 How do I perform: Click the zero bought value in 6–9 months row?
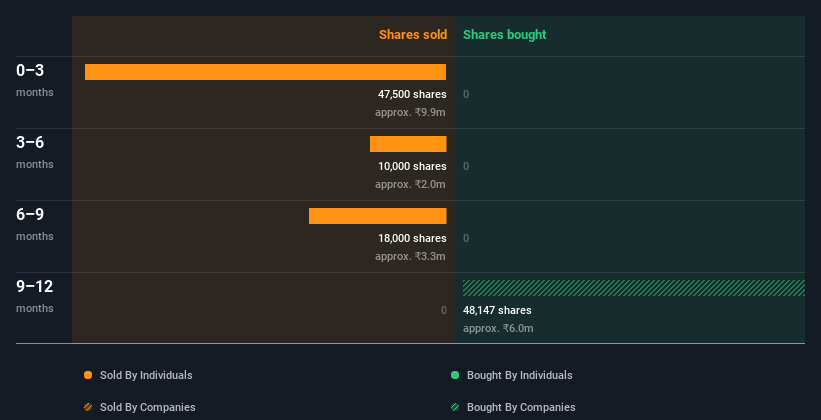coord(466,238)
